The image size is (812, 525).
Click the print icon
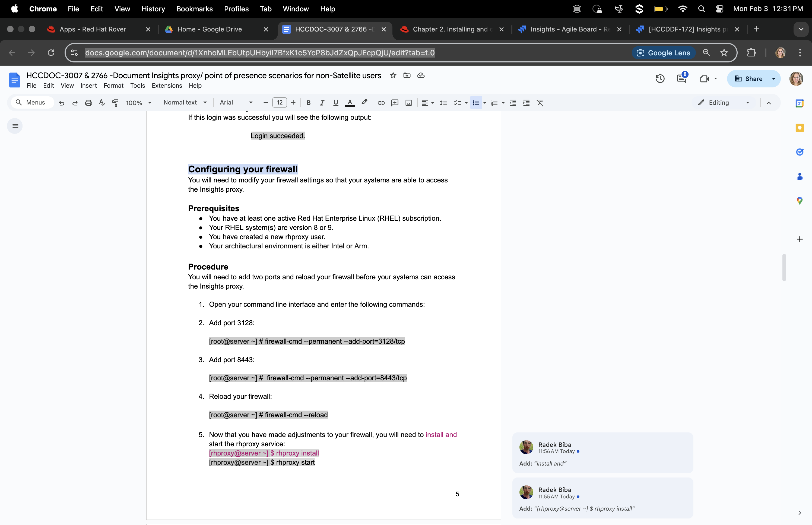coord(88,103)
